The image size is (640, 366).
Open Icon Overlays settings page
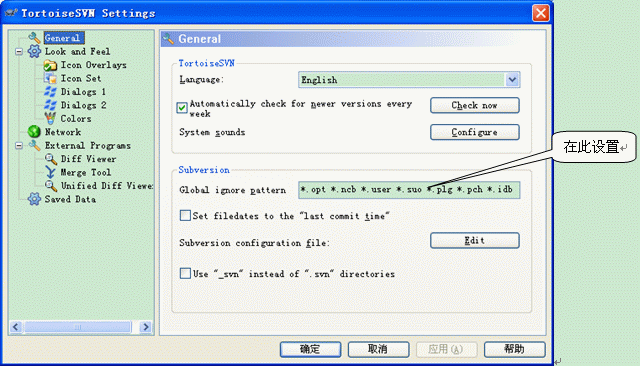(x=93, y=65)
